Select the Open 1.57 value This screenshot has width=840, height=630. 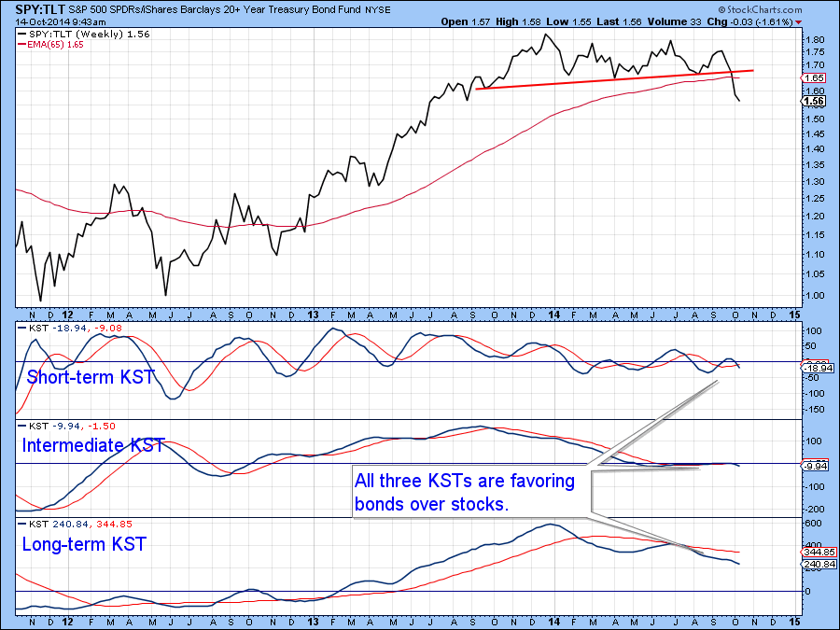coord(466,22)
